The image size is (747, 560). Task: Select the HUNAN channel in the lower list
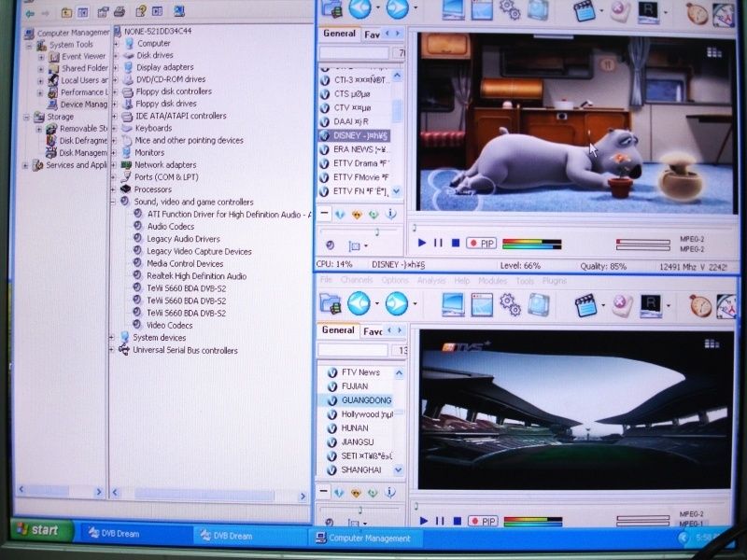pyautogui.click(x=355, y=427)
